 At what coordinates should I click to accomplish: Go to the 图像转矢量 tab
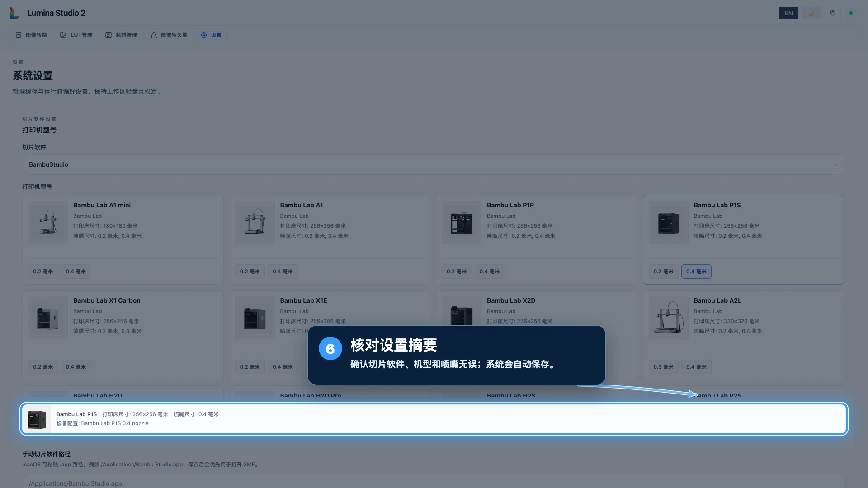click(169, 35)
